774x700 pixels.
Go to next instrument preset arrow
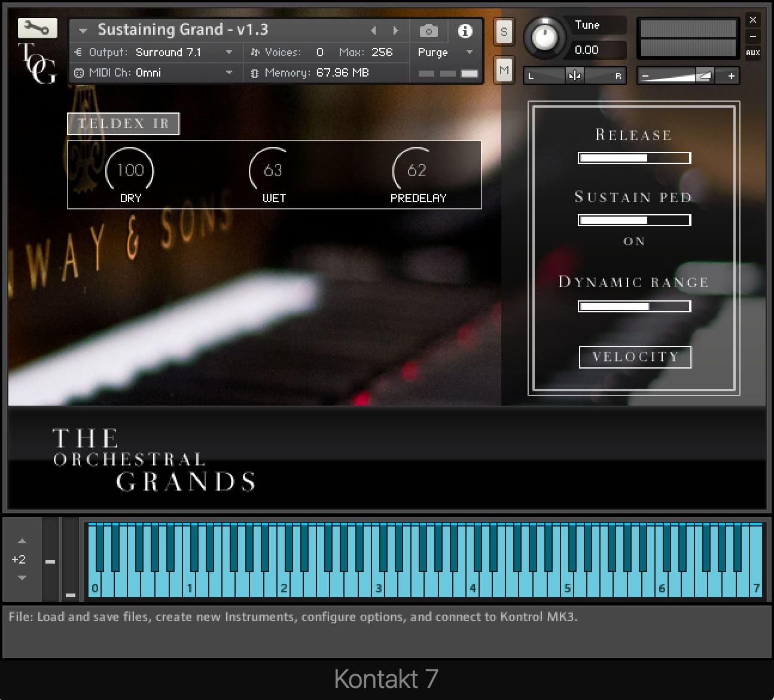coord(395,31)
